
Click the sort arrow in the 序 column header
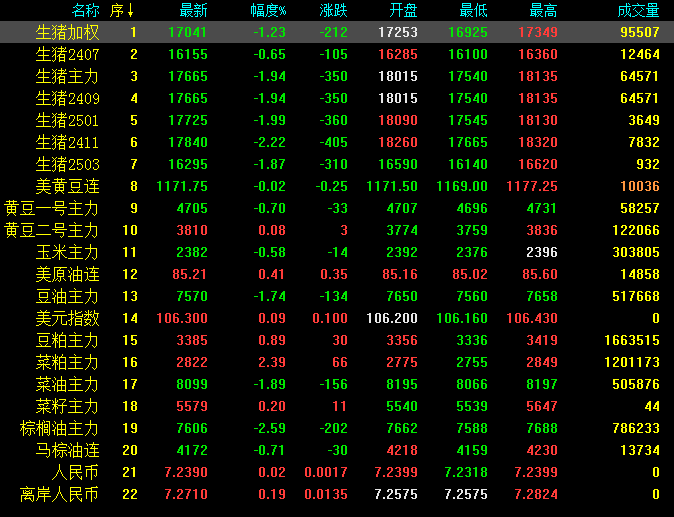click(x=131, y=11)
